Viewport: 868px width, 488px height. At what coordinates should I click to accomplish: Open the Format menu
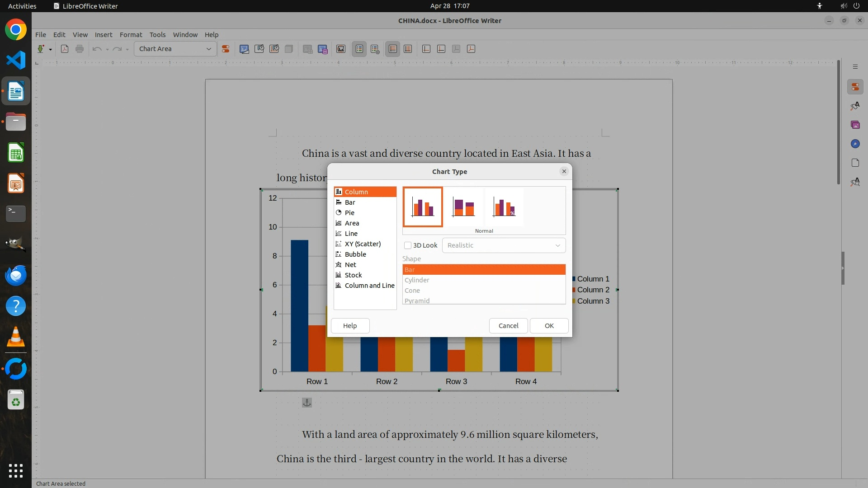[x=131, y=35]
